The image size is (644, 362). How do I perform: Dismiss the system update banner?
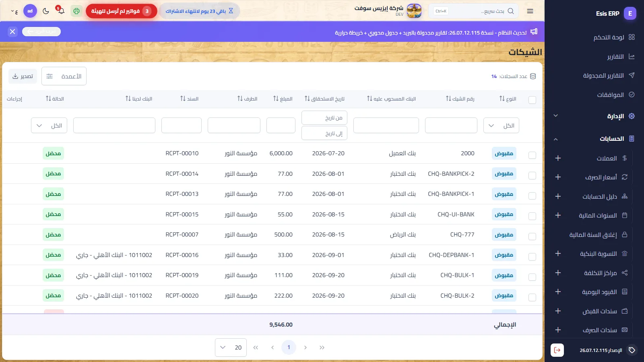(12, 31)
